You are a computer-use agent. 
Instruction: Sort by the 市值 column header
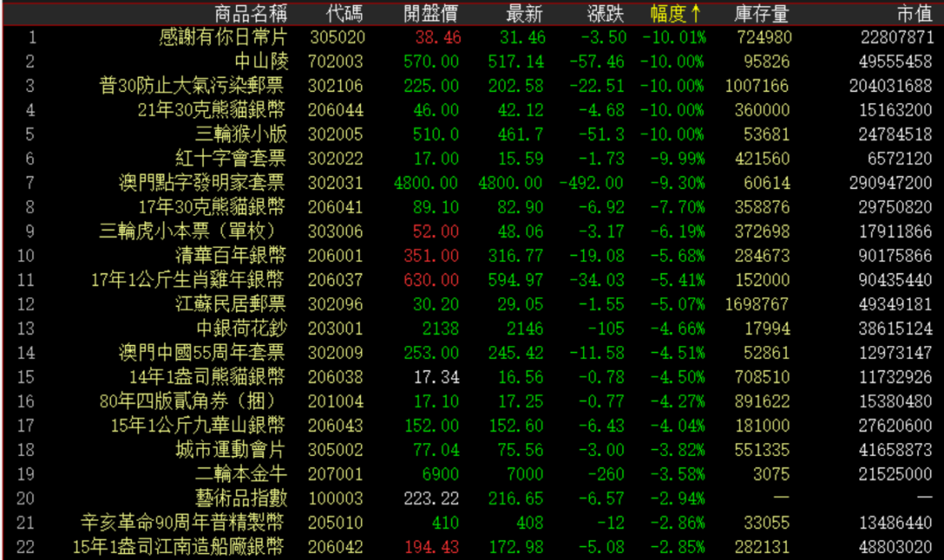(914, 13)
